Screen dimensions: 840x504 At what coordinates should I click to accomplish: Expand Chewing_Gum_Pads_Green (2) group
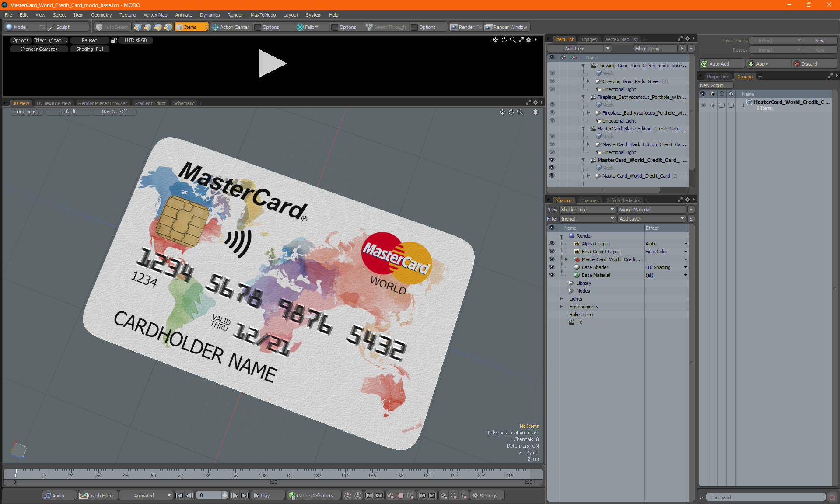588,81
